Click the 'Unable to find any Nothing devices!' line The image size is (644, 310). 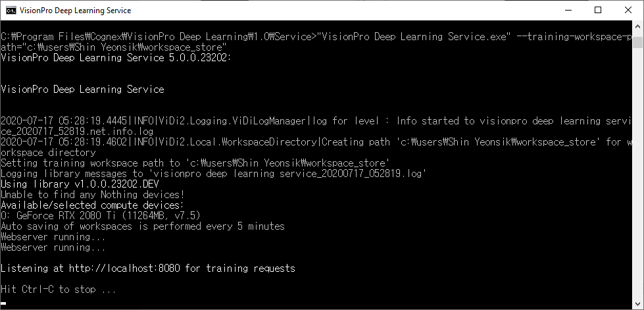click(x=92, y=194)
